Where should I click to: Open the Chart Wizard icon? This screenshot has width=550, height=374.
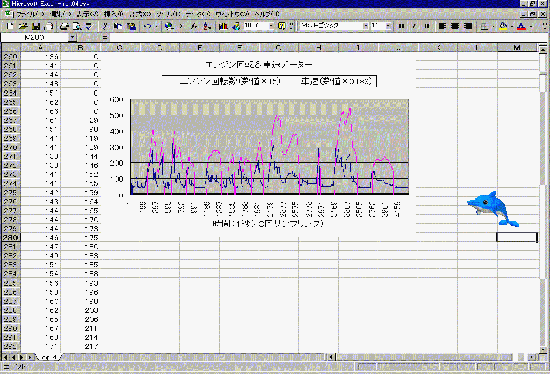tap(223, 26)
